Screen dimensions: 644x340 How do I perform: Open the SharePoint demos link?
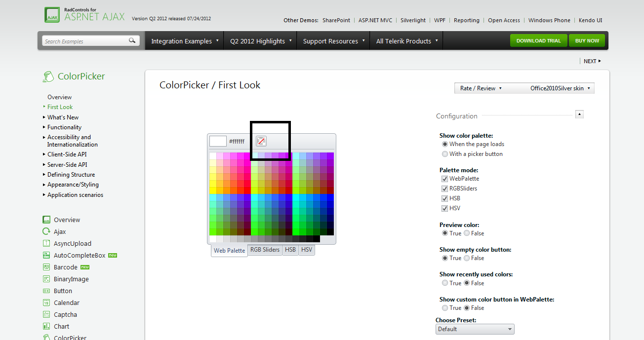[x=336, y=20]
